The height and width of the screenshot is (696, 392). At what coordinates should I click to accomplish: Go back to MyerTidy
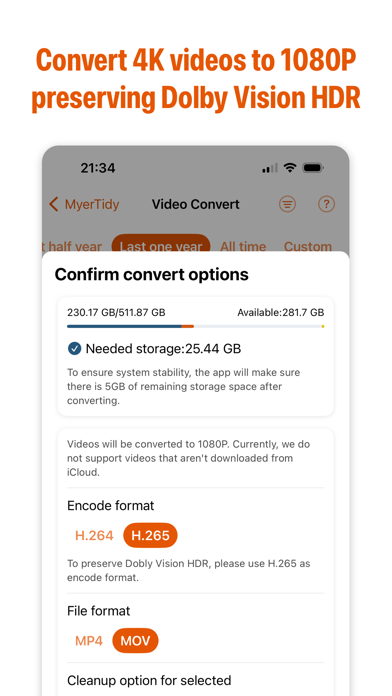tap(92, 204)
